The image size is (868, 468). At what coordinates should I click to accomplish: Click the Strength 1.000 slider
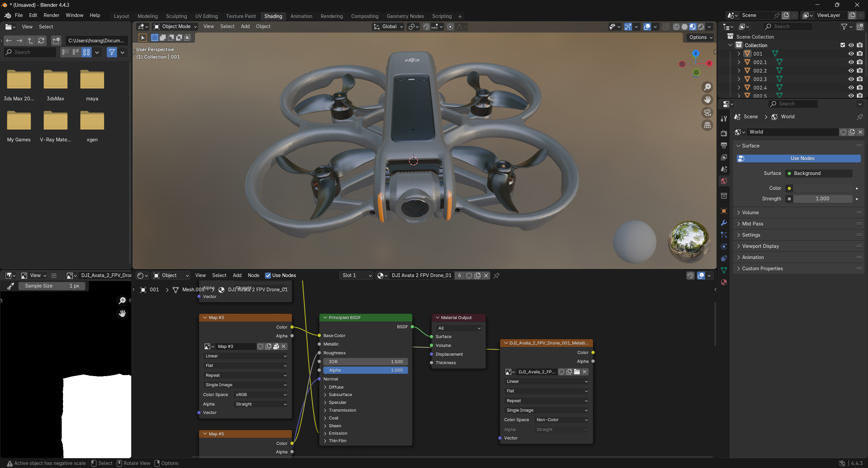(822, 199)
